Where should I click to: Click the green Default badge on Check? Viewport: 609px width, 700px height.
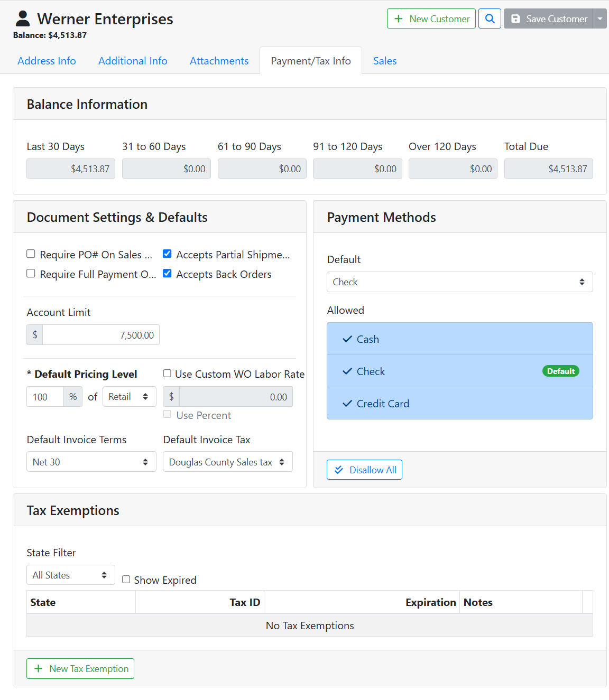point(560,371)
